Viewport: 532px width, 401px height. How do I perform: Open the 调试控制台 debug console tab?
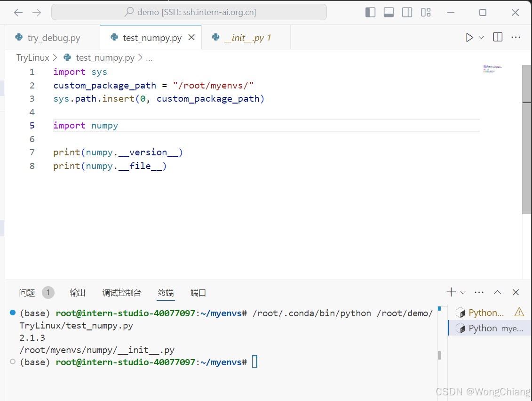(121, 293)
